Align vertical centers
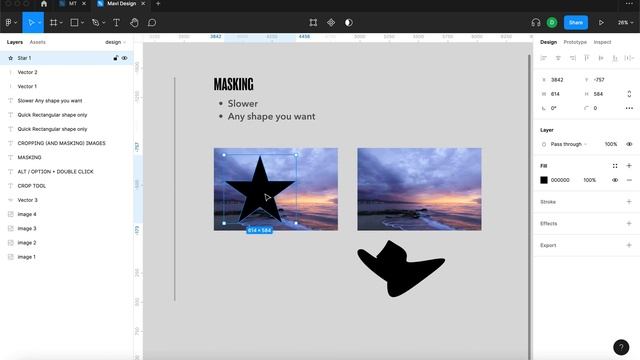Screen dimensions: 640x360 pyautogui.click(x=601, y=58)
